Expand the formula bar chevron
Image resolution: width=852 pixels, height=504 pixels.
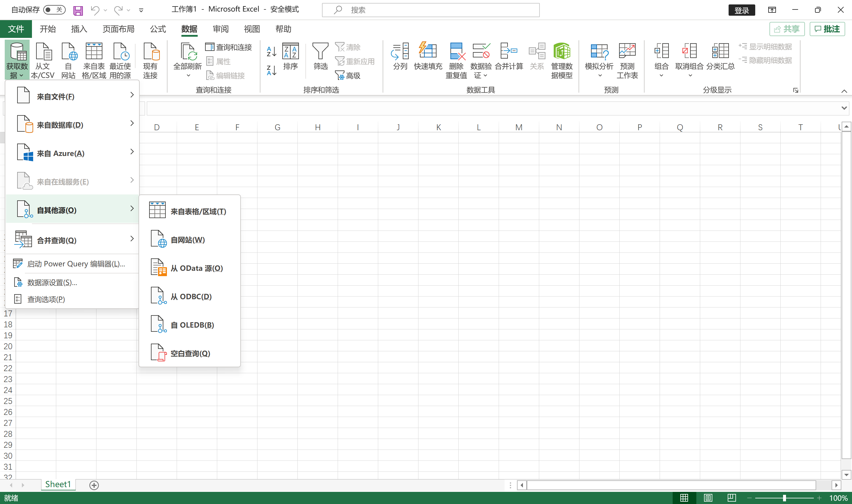[x=844, y=108]
